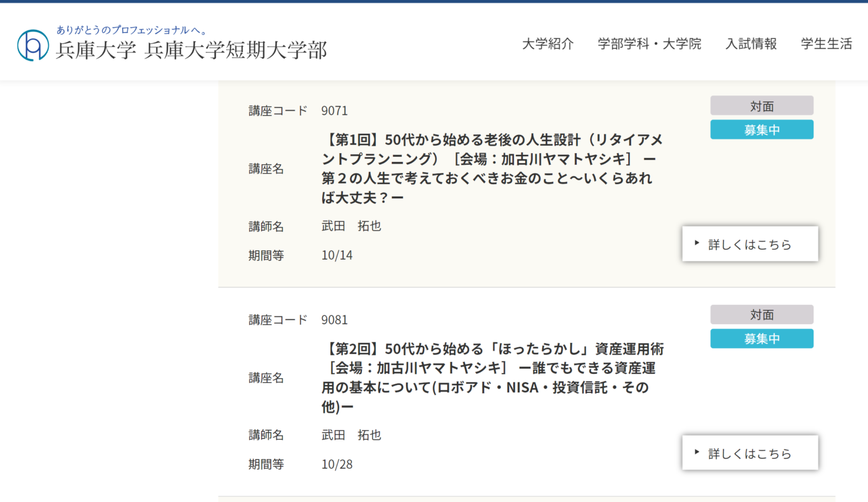Select the 【第1回】老後の人生設計 course title
The image size is (868, 502).
point(490,169)
